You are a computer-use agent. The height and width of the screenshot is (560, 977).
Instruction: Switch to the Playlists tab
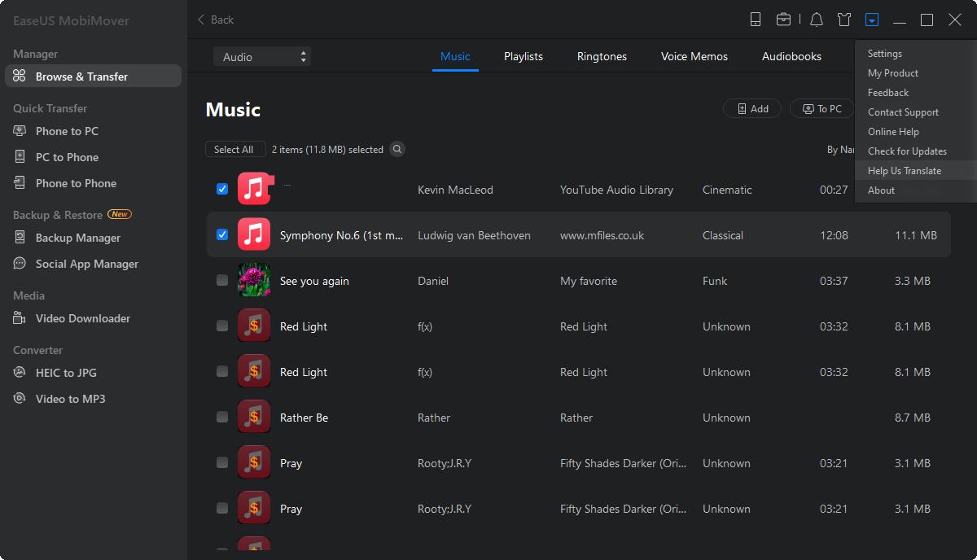(x=524, y=56)
